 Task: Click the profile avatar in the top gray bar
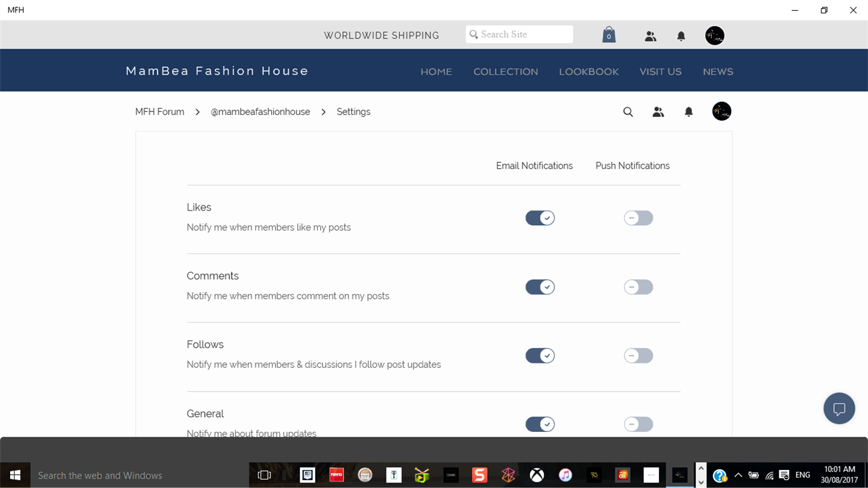point(715,36)
